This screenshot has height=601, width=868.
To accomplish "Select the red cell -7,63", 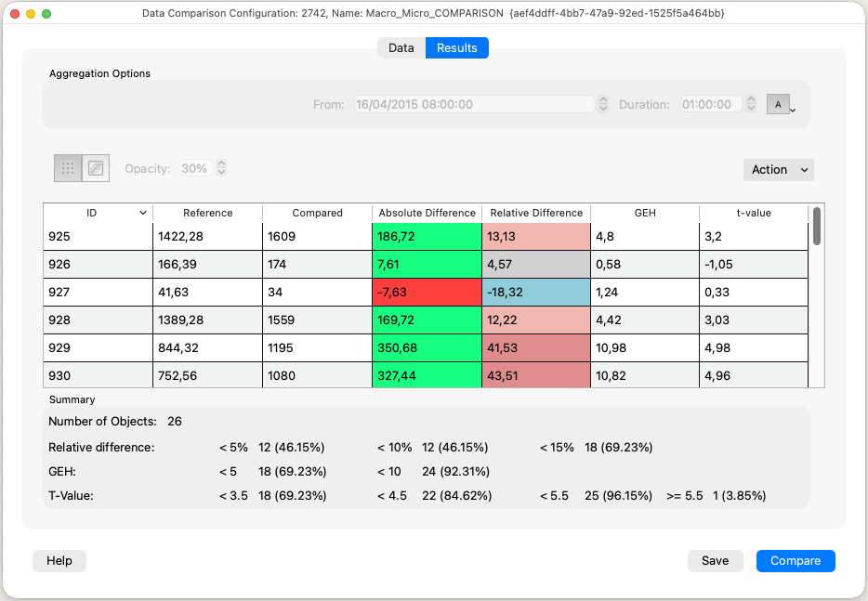I will pos(427,293).
